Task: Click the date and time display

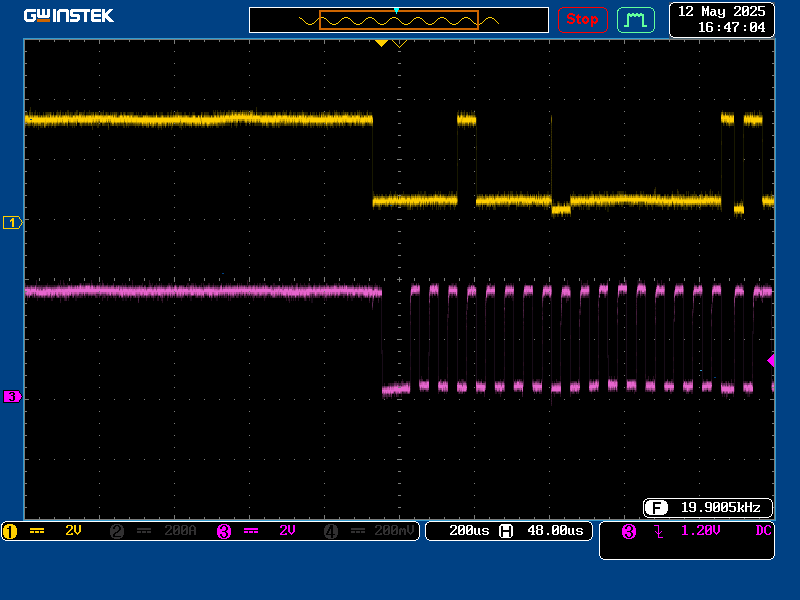Action: (721, 19)
